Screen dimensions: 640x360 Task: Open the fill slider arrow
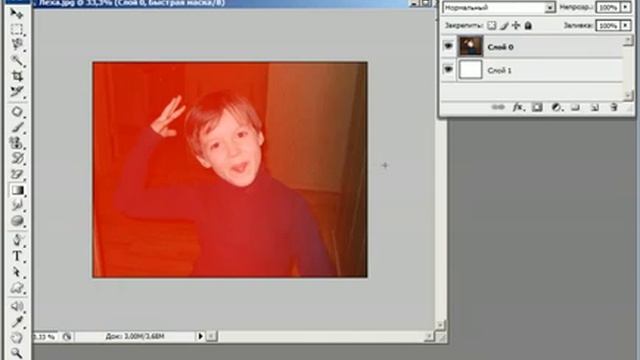pyautogui.click(x=626, y=25)
